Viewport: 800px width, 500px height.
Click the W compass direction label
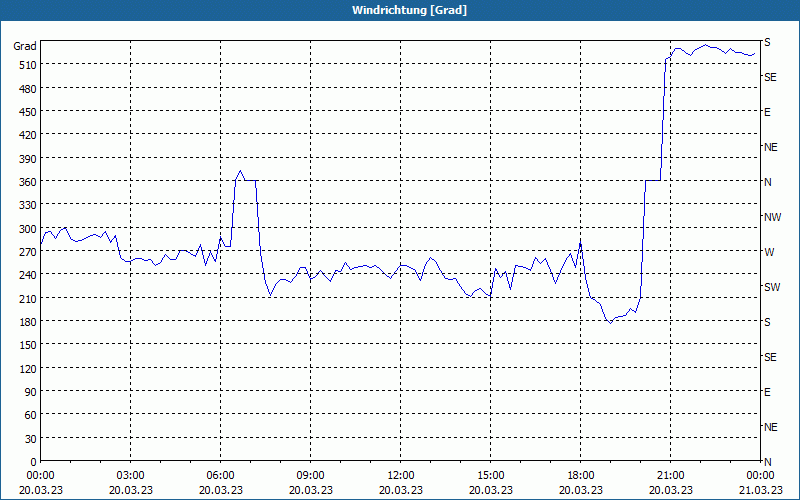[769, 252]
